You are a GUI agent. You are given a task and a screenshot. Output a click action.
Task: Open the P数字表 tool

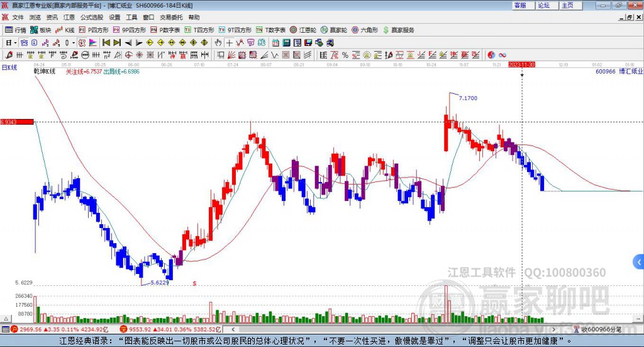(165, 30)
